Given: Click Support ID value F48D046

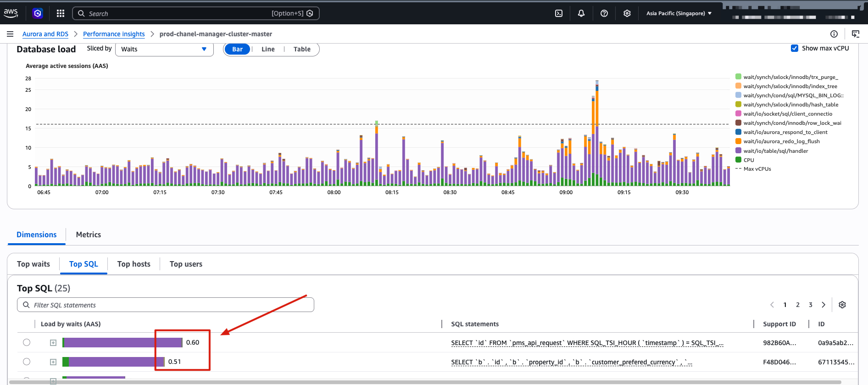Looking at the screenshot, I should [779, 362].
